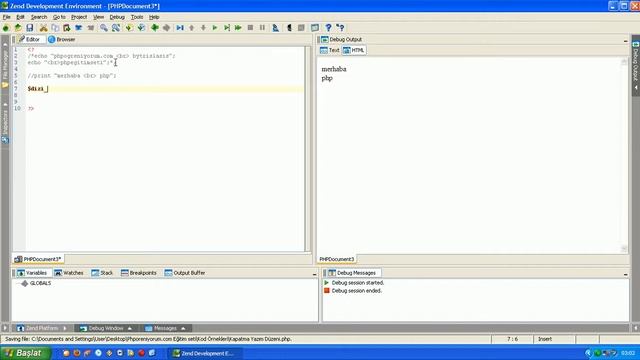Screen dimensions: 640x360
Task: Open the Help menu
Action: pos(154,17)
